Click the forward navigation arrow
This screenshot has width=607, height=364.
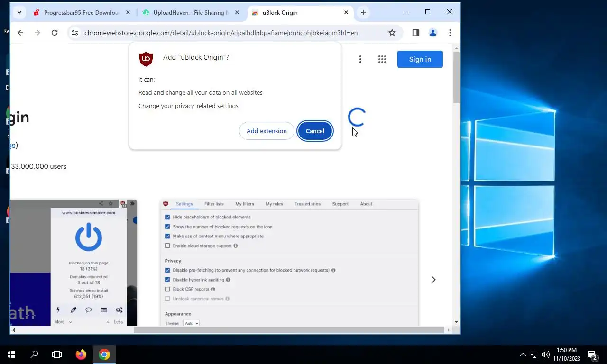pos(37,33)
